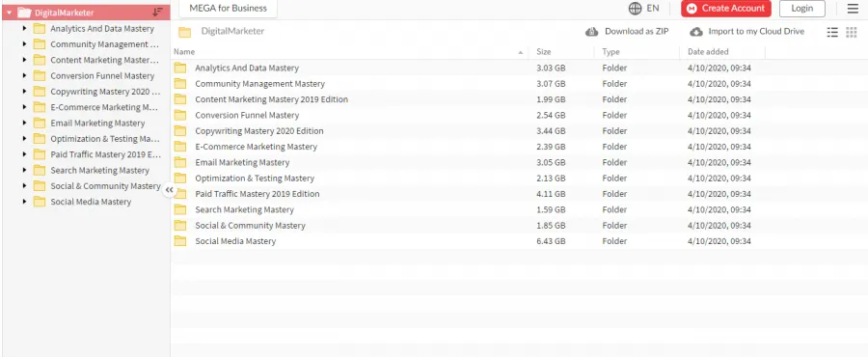Expand Community Management tree node arrow
Screen dimensions: 868x357
click(x=24, y=43)
